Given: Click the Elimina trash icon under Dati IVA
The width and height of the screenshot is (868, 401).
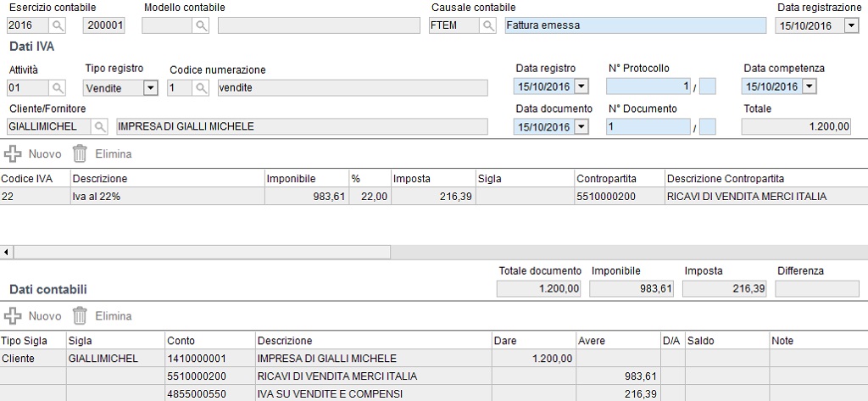Looking at the screenshot, I should 81,153.
